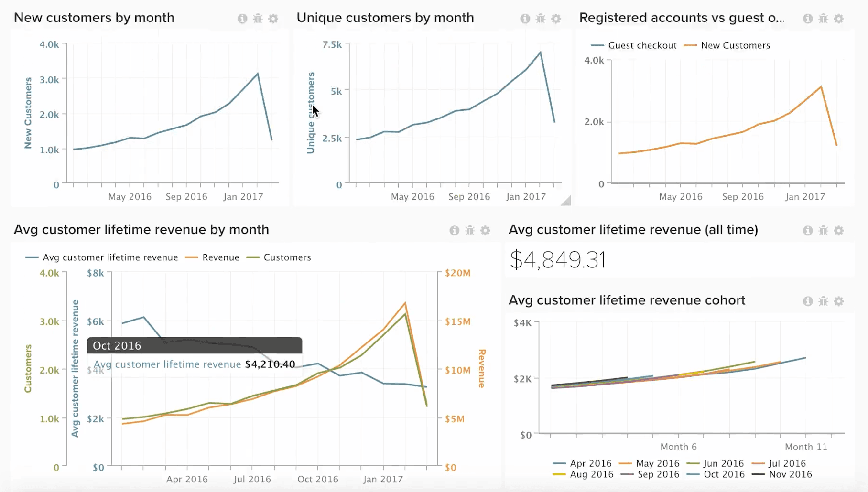Click peak of orange Registered accounts line
This screenshot has height=492, width=868.
(821, 86)
